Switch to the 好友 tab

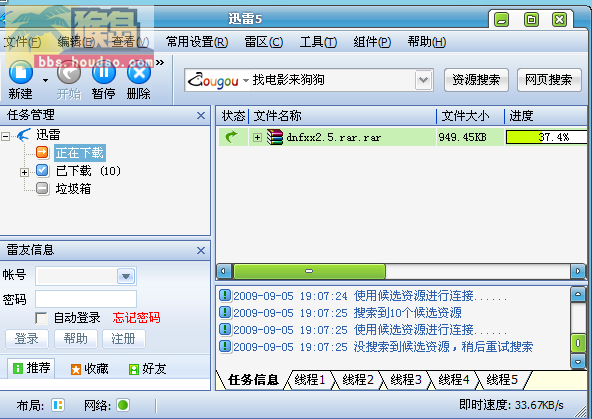[x=148, y=369]
